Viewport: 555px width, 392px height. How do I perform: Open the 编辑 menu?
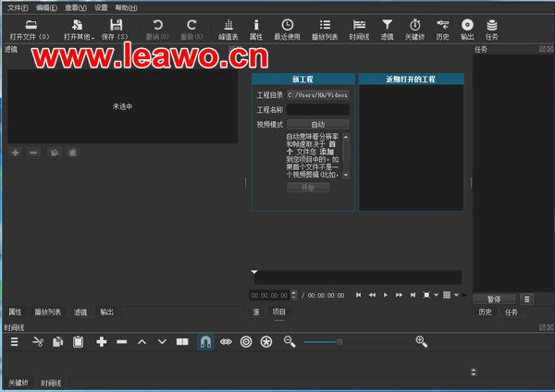tap(47, 7)
